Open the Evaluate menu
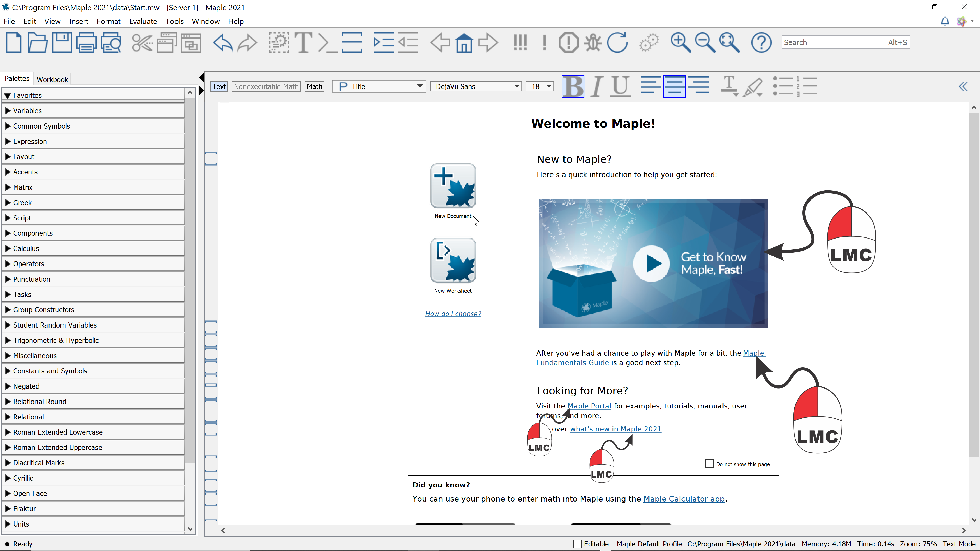 click(x=143, y=21)
